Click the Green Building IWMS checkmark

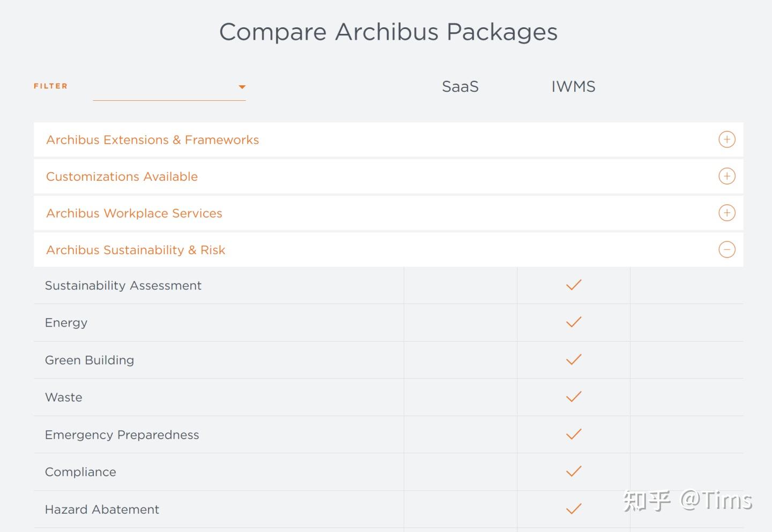[573, 359]
